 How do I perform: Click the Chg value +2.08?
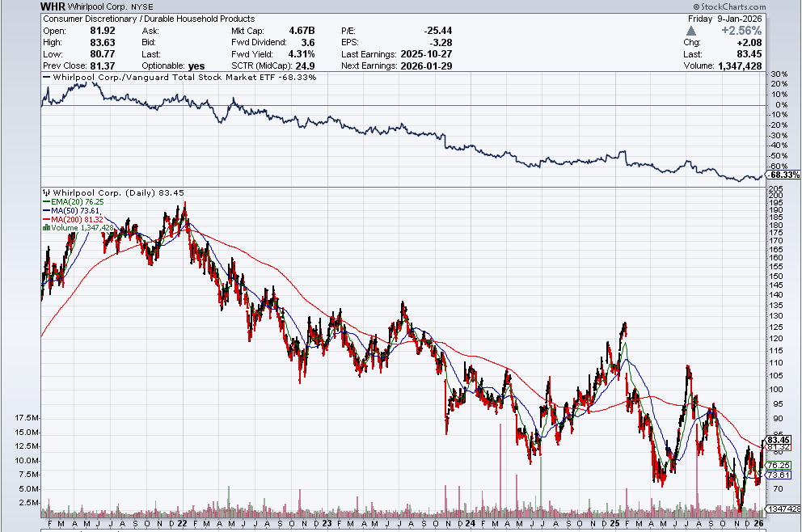[749, 43]
